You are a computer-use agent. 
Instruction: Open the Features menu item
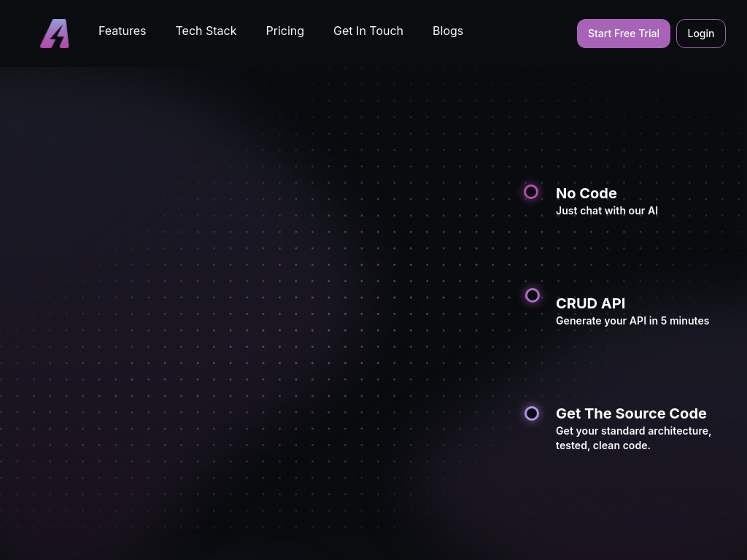[x=122, y=31]
